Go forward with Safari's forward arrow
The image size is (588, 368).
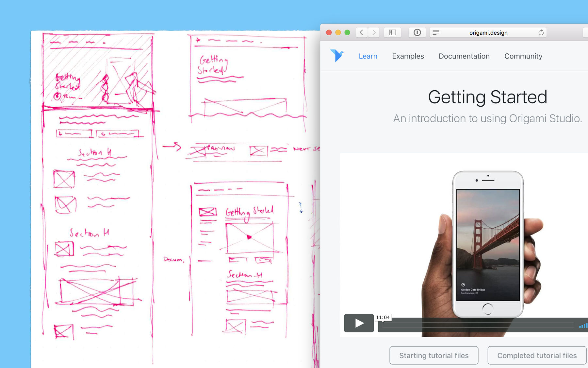374,32
